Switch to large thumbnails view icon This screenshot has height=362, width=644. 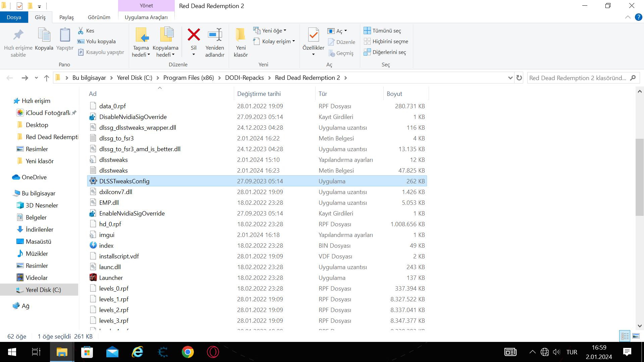pos(636,336)
